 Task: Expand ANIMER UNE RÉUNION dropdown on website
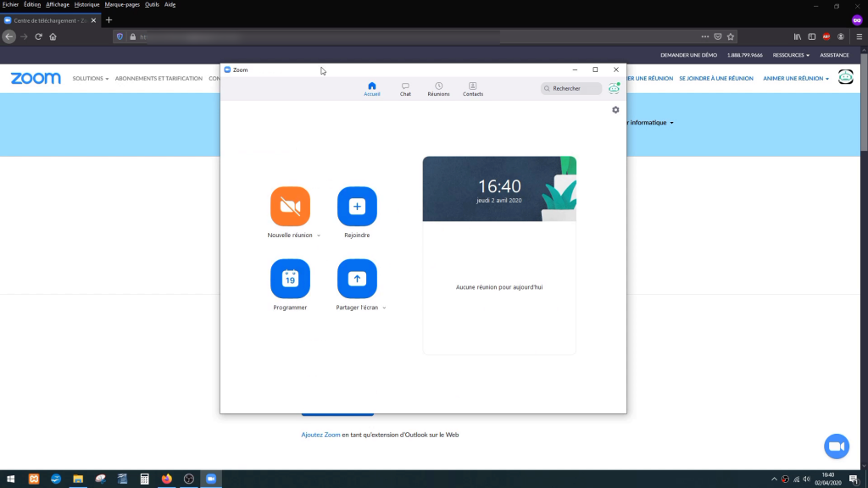[795, 79]
